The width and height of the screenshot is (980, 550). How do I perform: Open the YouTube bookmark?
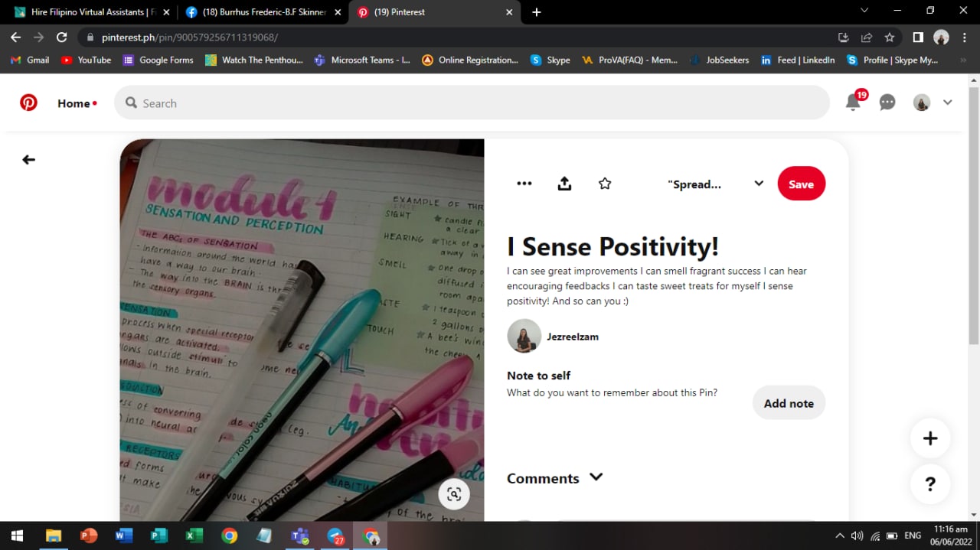click(86, 60)
